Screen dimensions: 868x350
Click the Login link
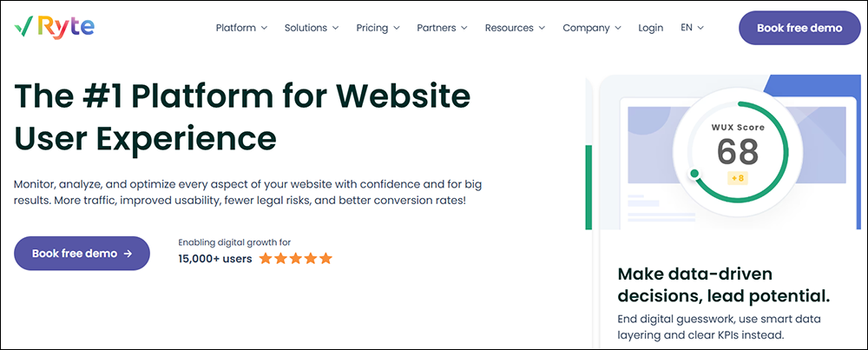[x=650, y=28]
